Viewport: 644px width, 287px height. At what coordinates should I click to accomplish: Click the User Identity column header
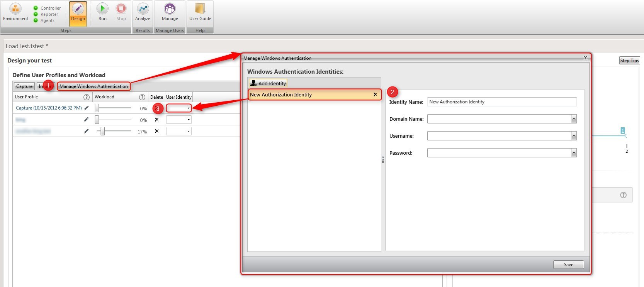(x=179, y=97)
